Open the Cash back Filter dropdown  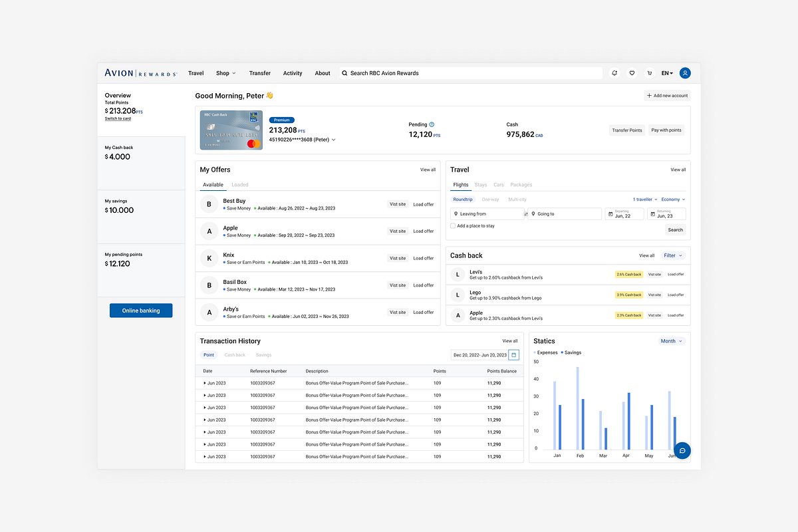pos(673,255)
